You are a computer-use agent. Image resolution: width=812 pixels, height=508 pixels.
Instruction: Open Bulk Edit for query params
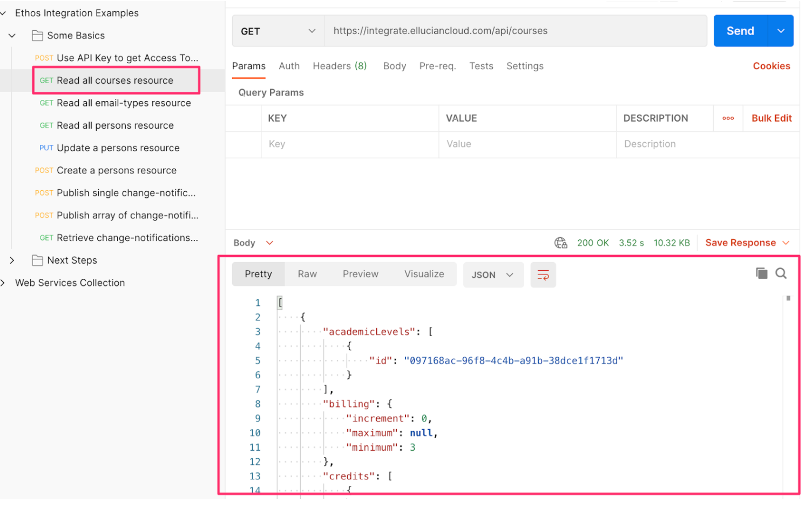click(x=771, y=118)
